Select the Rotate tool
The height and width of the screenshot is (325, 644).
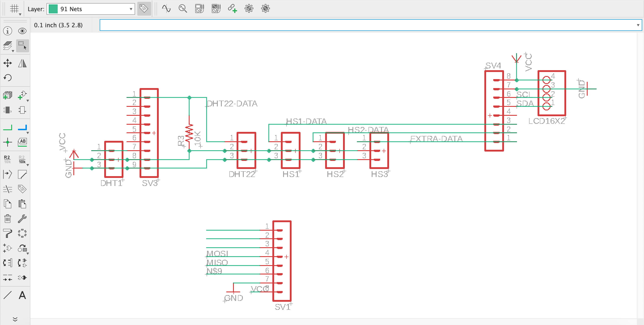click(x=8, y=78)
